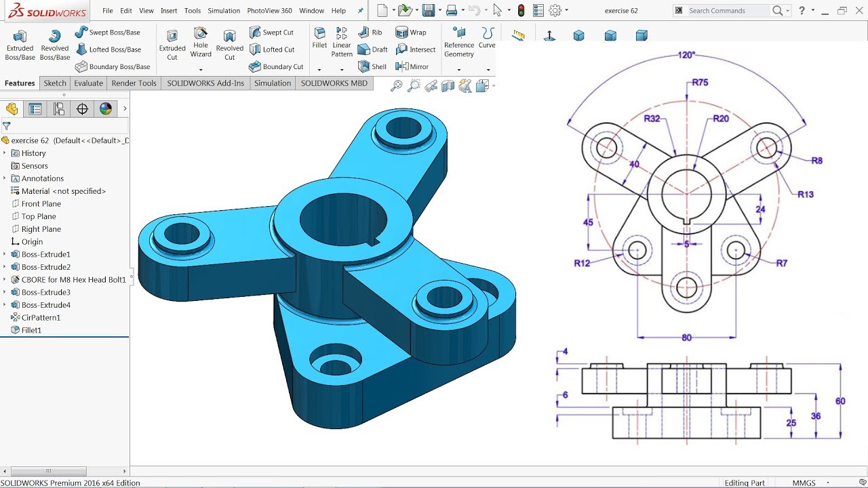Select the Extruded Cut tool
The height and width of the screenshot is (488, 868).
172,45
